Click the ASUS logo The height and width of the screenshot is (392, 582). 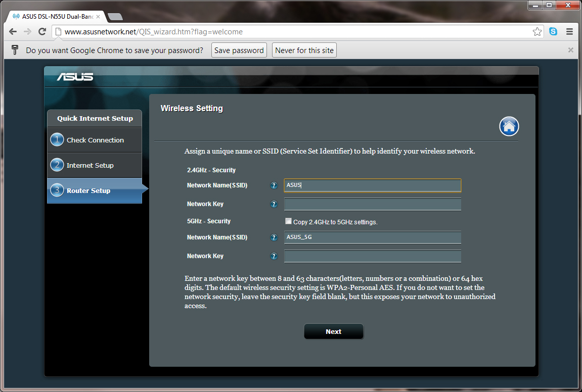click(x=75, y=77)
